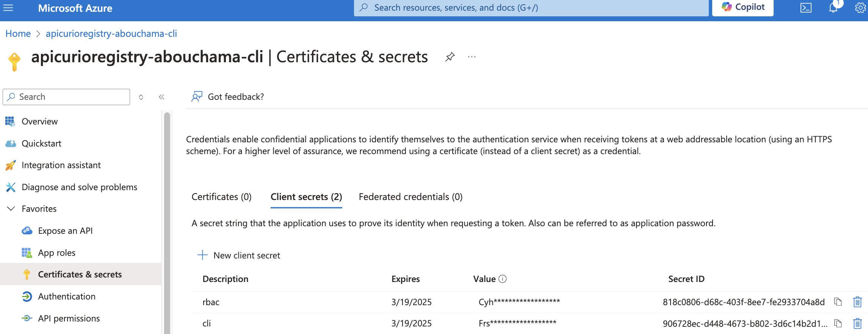This screenshot has height=334, width=868.
Task: Open notifications bell icon
Action: [x=833, y=8]
